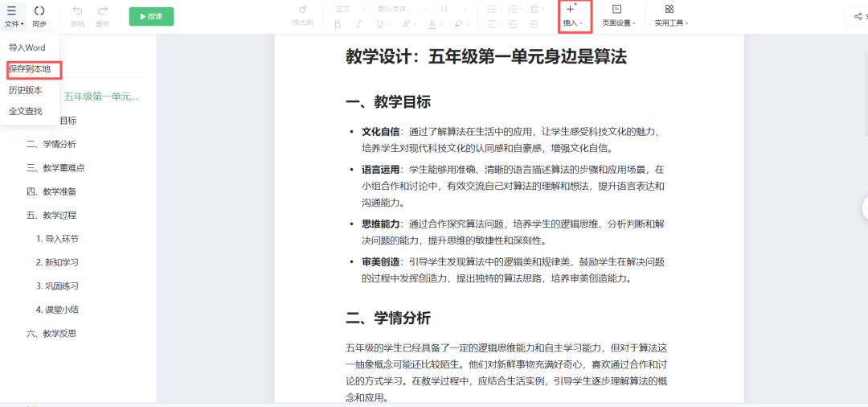Jump to outline item 1. 导入环节
The height and width of the screenshot is (407, 868).
tap(57, 239)
